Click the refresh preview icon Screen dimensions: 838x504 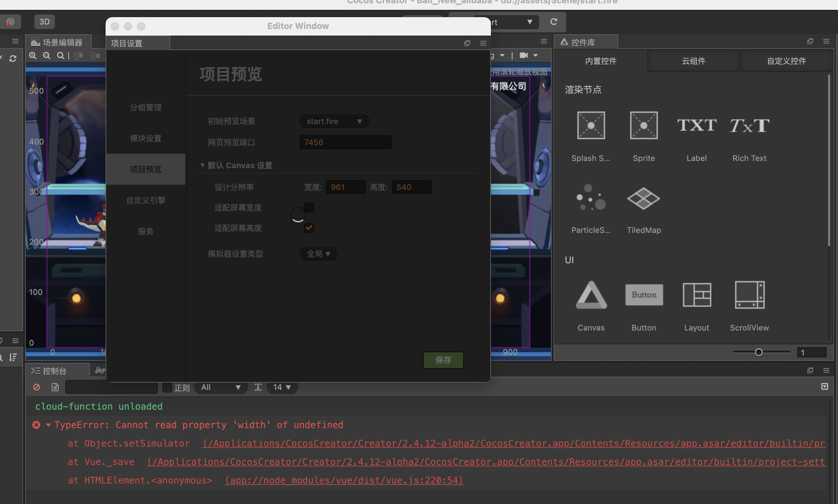pyautogui.click(x=553, y=22)
